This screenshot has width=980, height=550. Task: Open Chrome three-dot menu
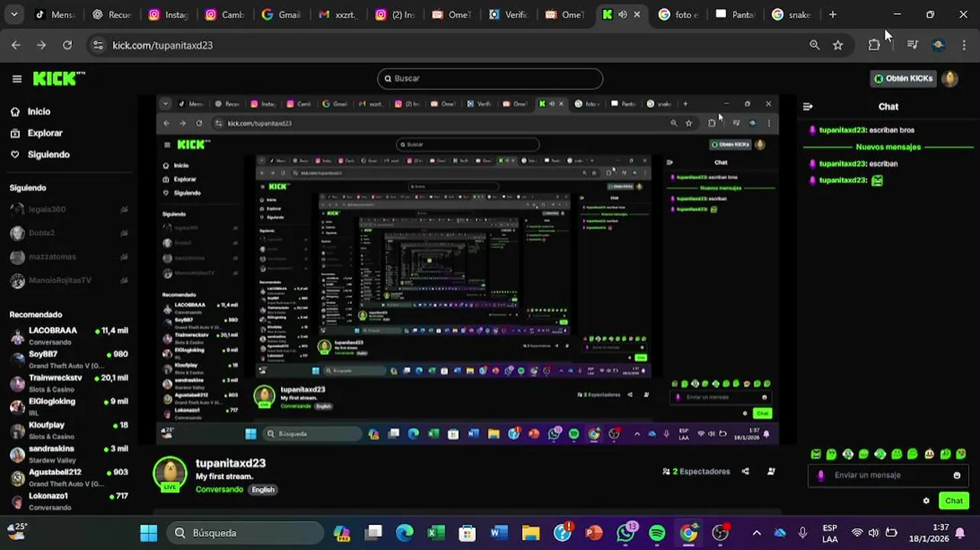click(x=964, y=45)
